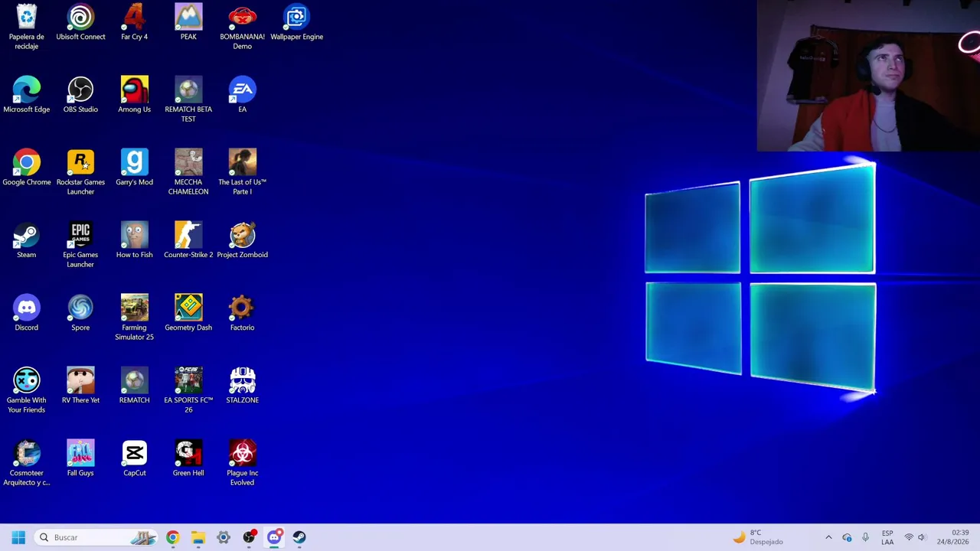
Task: Switch to OBS Studio on the taskbar
Action: 249,537
